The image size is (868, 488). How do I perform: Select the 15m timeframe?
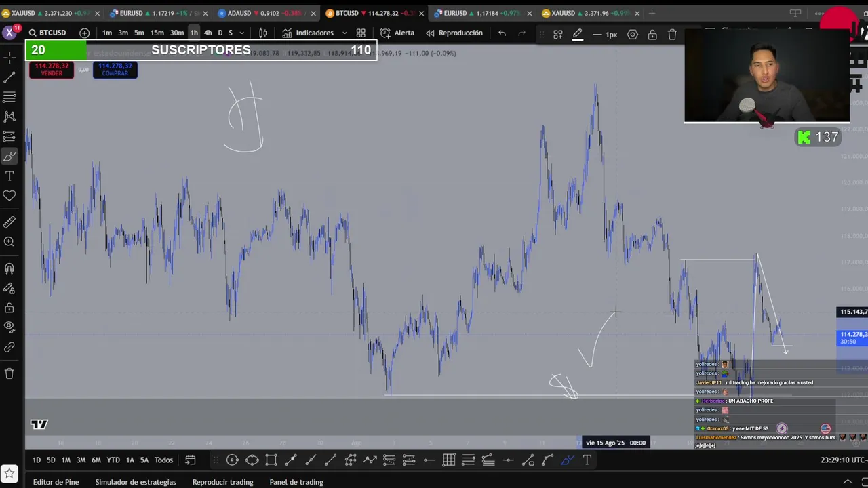coord(157,33)
